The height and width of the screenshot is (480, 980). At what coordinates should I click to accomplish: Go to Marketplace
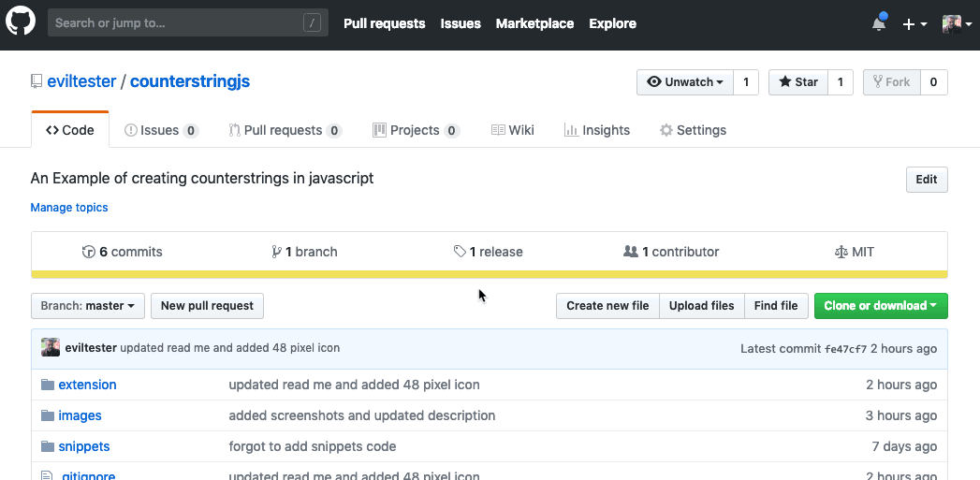[x=534, y=23]
